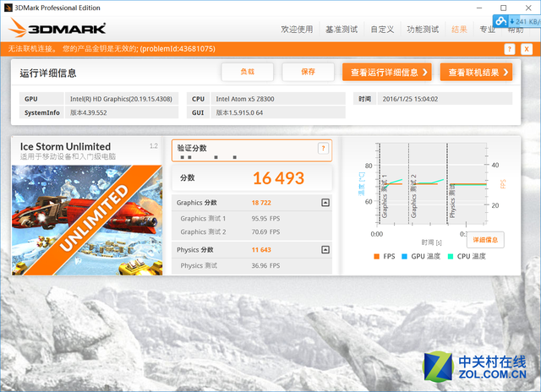Click the question mark in the orange warning bar

click(510, 49)
